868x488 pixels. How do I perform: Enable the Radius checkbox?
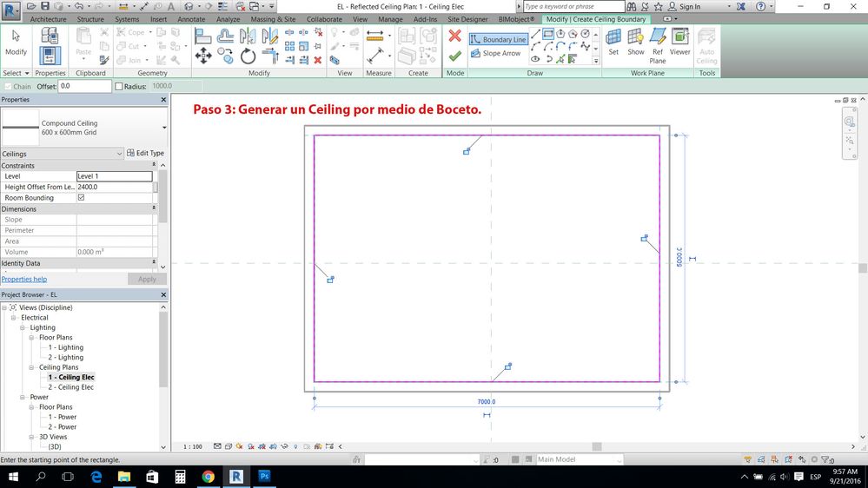point(118,86)
